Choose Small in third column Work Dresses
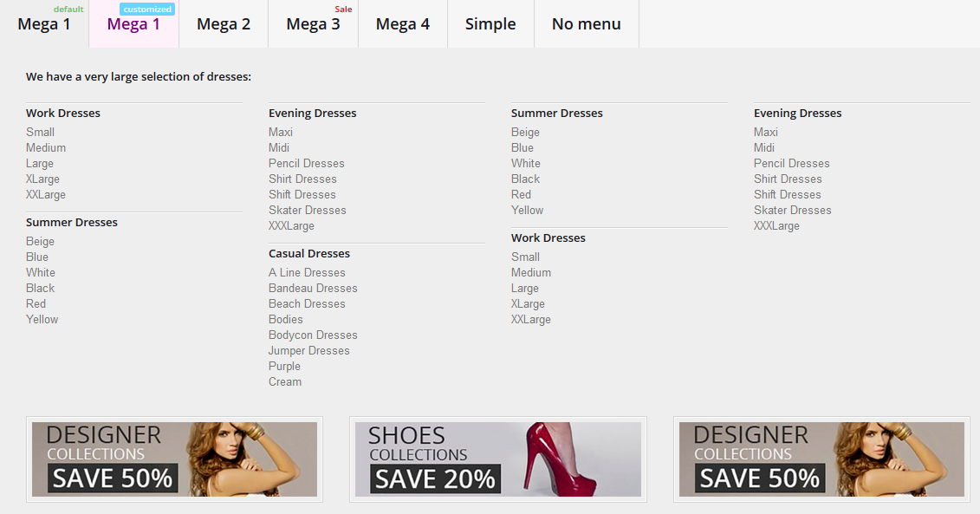Screen dimensions: 980x514 525,257
